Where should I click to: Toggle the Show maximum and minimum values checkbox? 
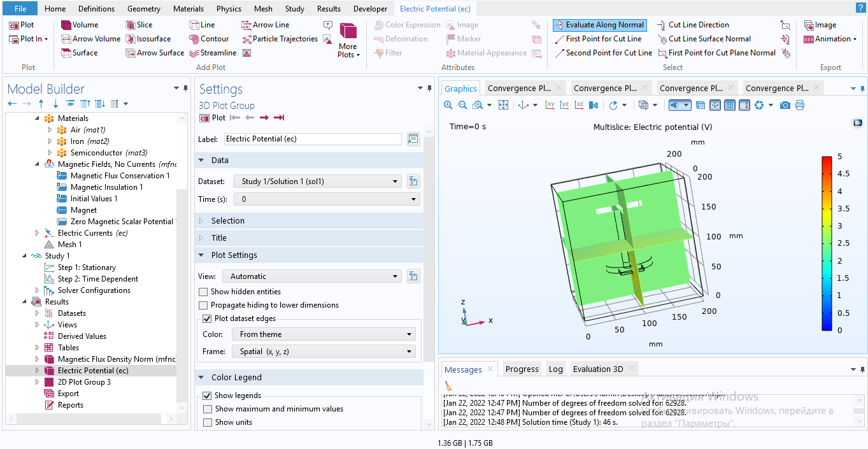tap(208, 409)
